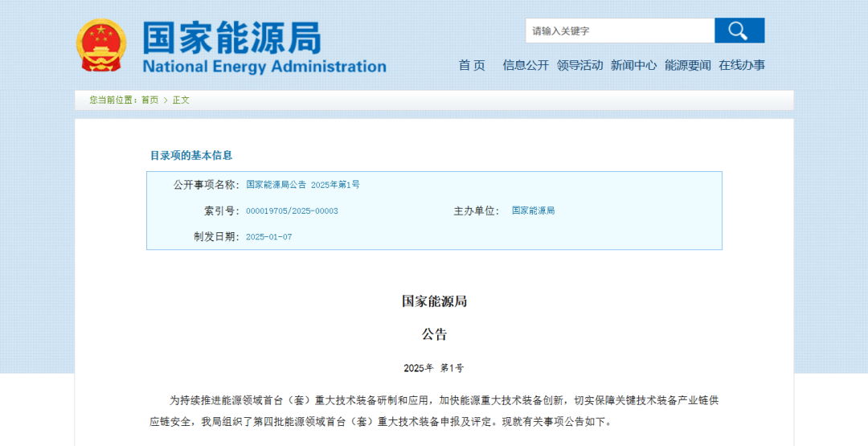This screenshot has height=446, width=868.
Task: Click the 公开事项名称 label
Action: [x=207, y=185]
